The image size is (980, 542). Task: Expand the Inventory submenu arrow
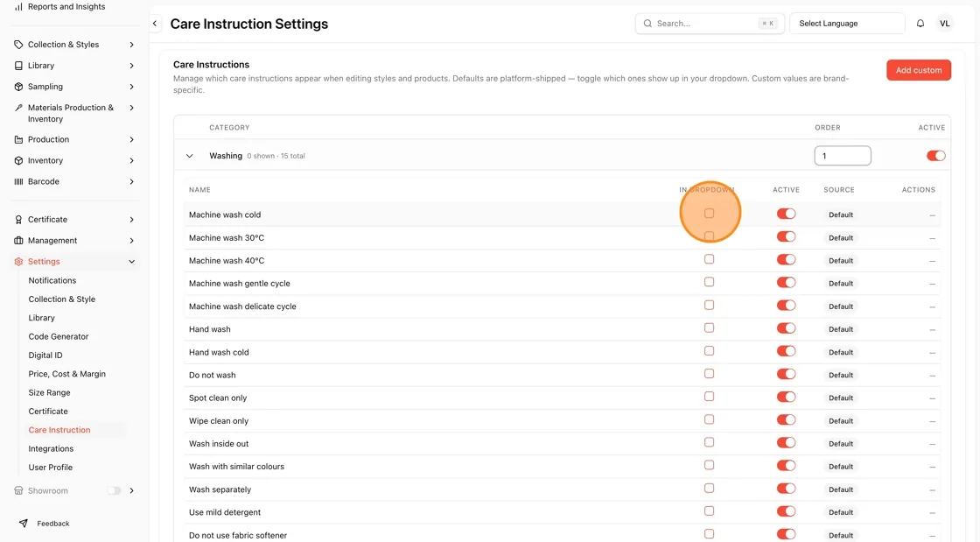pyautogui.click(x=131, y=160)
